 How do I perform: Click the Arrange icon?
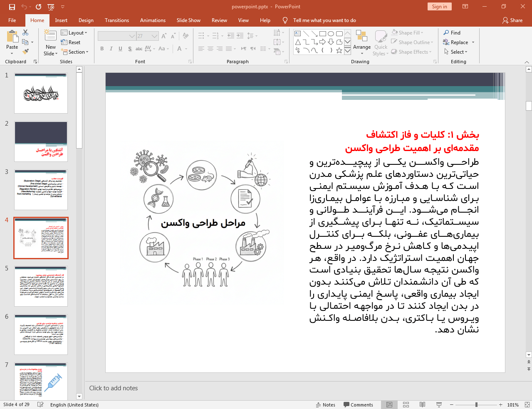361,37
